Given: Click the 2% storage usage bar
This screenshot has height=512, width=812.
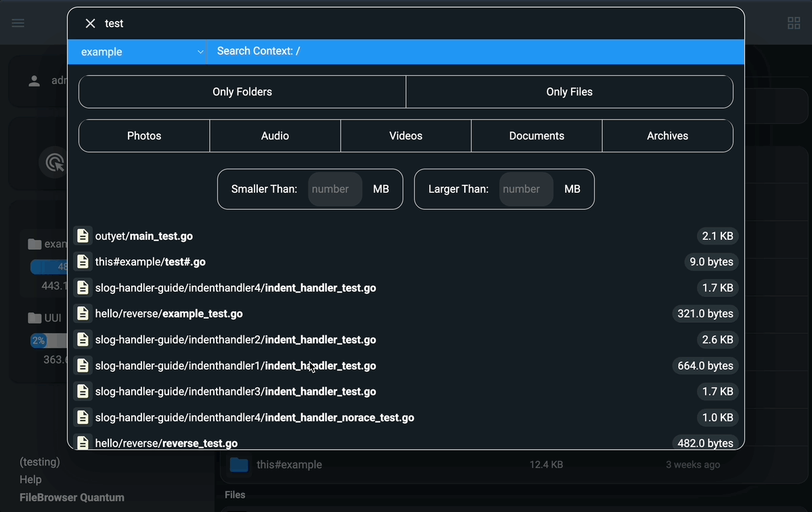Looking at the screenshot, I should (39, 341).
